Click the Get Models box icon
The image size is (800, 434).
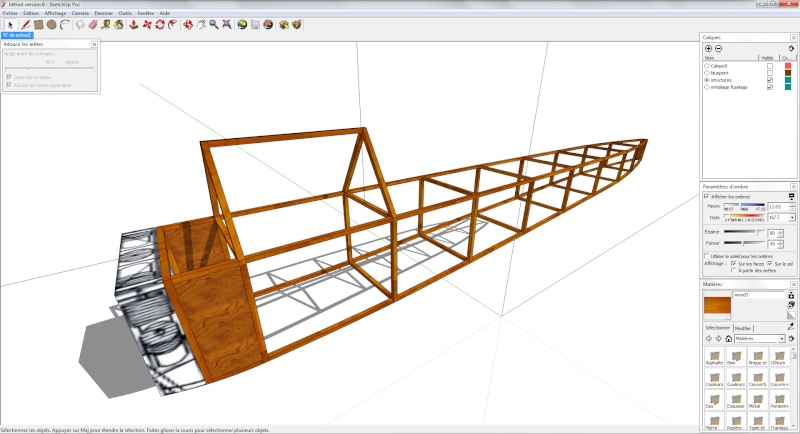(284, 24)
